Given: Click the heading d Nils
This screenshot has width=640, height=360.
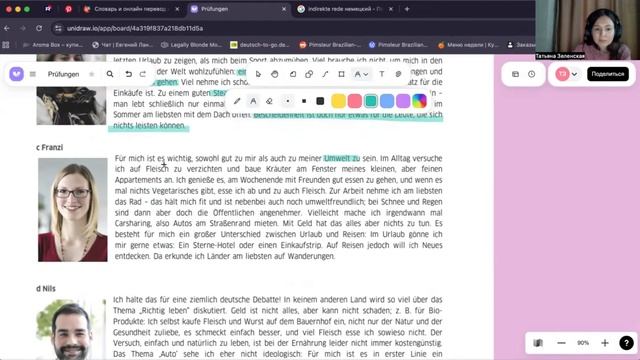Looking at the screenshot, I should [x=46, y=289].
